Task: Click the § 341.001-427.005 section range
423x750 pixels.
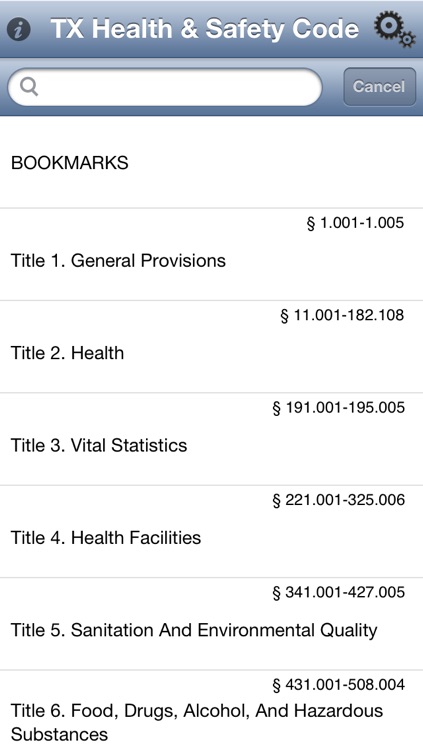Action: (x=338, y=592)
